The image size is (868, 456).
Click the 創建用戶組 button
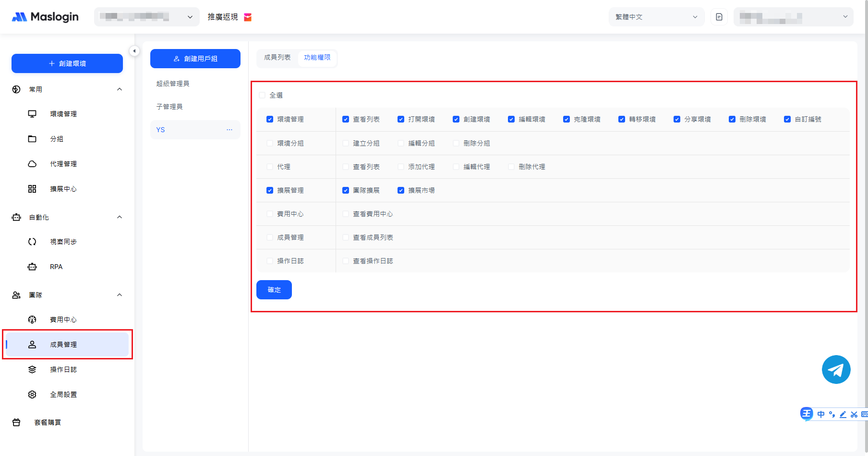click(195, 59)
